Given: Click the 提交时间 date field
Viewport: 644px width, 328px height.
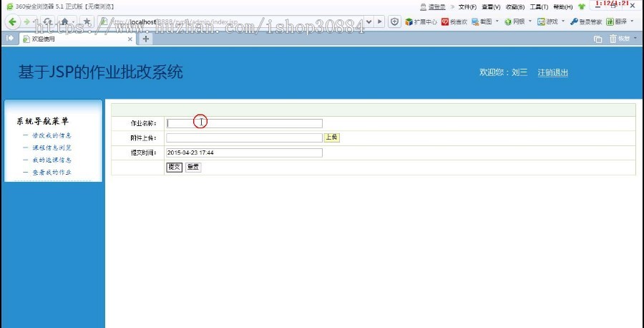Looking at the screenshot, I should [245, 153].
